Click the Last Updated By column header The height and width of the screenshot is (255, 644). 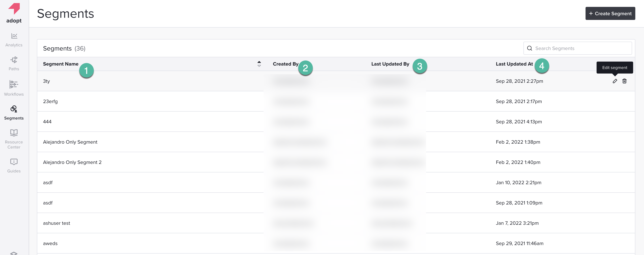pyautogui.click(x=390, y=64)
